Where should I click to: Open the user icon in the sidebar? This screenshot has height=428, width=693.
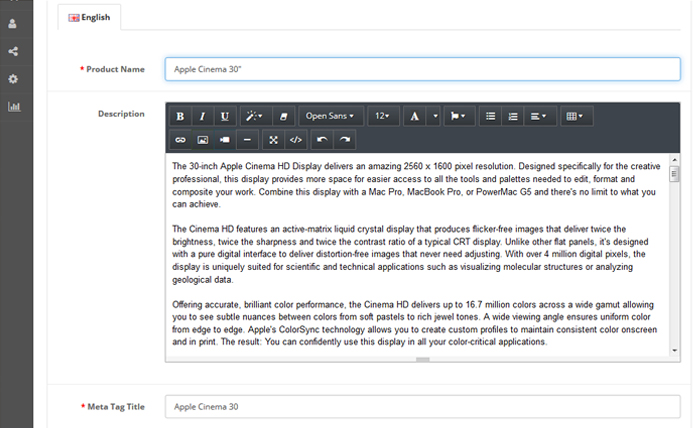pyautogui.click(x=12, y=24)
